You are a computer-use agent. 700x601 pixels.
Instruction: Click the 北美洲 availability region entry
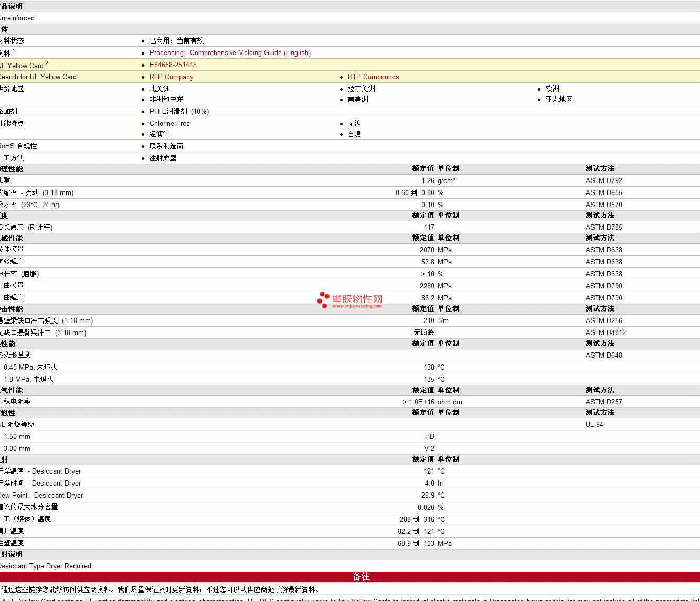click(160, 89)
